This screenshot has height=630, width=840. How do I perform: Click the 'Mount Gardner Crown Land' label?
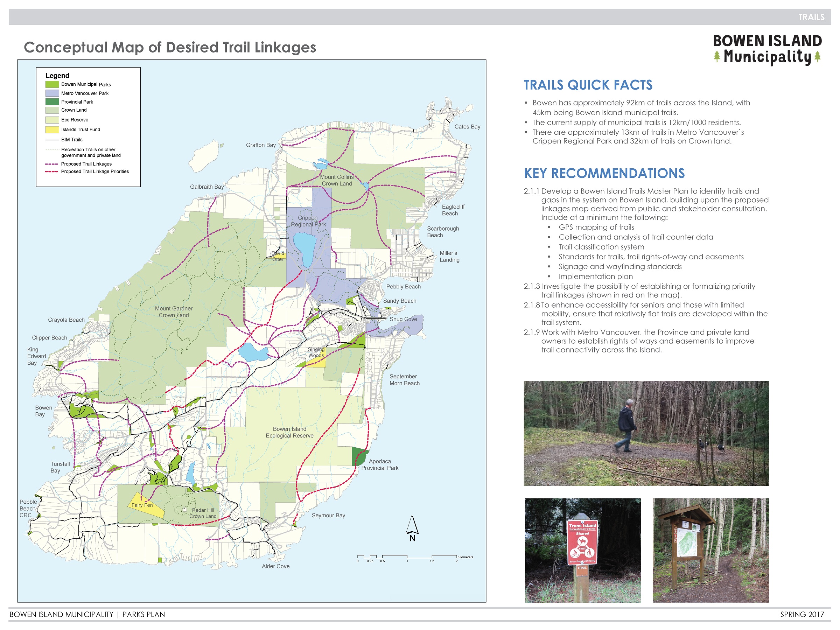coord(174,312)
